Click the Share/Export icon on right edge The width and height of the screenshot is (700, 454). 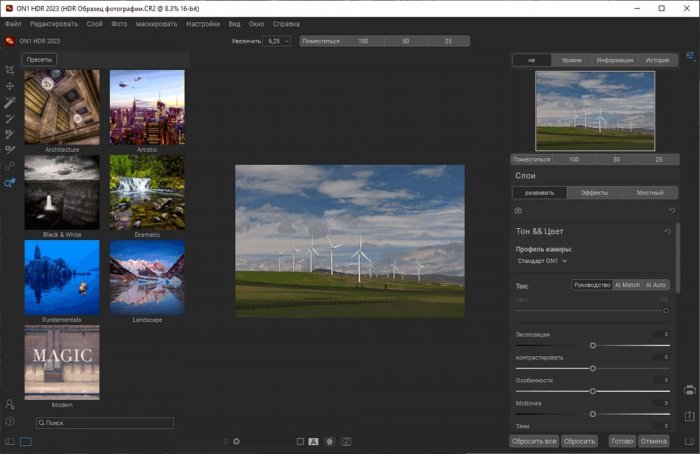[690, 416]
